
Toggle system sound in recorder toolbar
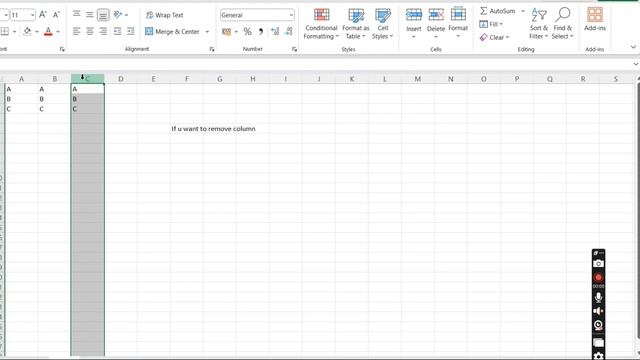[598, 311]
